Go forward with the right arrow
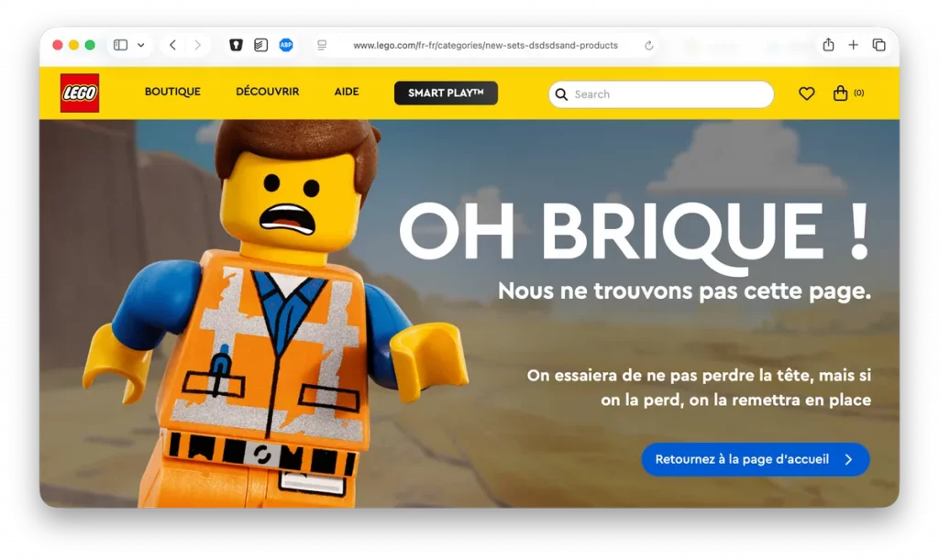 (x=198, y=45)
